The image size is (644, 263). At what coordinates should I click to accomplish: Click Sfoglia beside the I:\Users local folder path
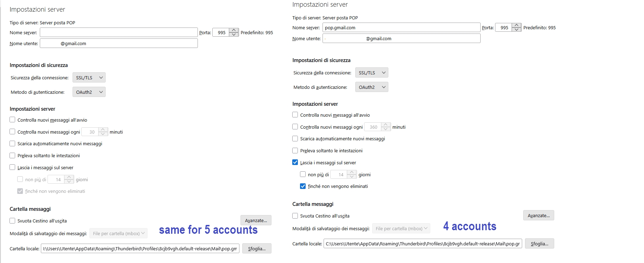256,249
